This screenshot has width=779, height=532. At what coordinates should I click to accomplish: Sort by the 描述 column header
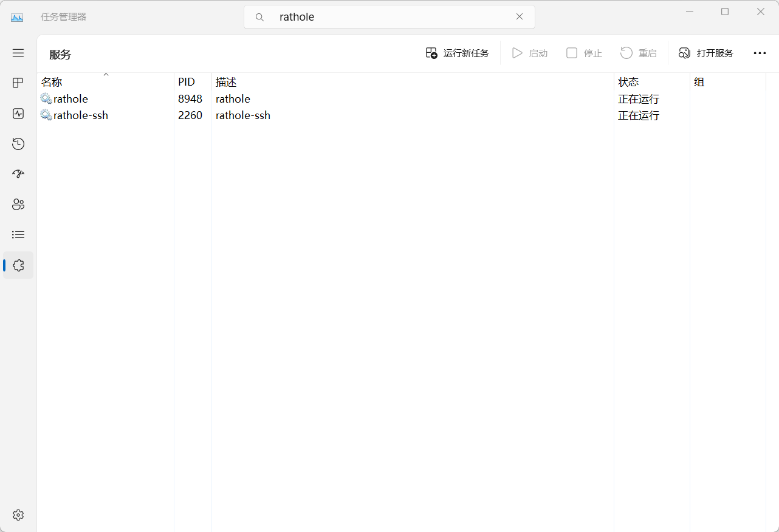pyautogui.click(x=226, y=82)
